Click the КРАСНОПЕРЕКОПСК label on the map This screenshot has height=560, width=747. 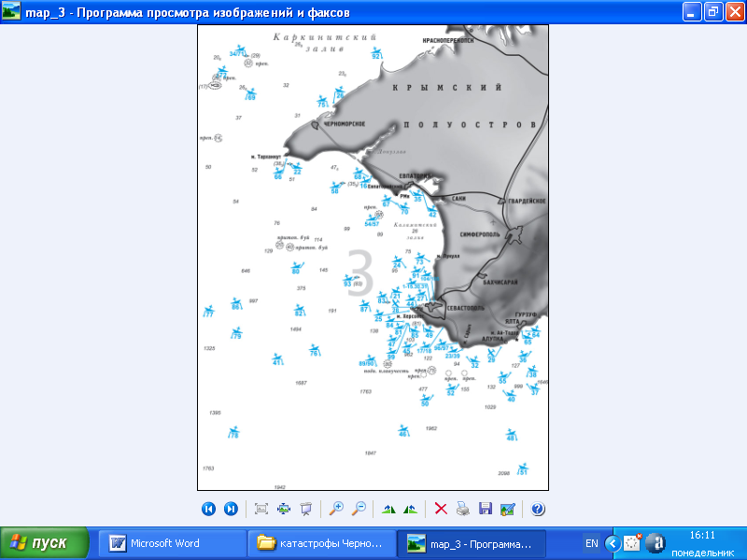tap(448, 40)
